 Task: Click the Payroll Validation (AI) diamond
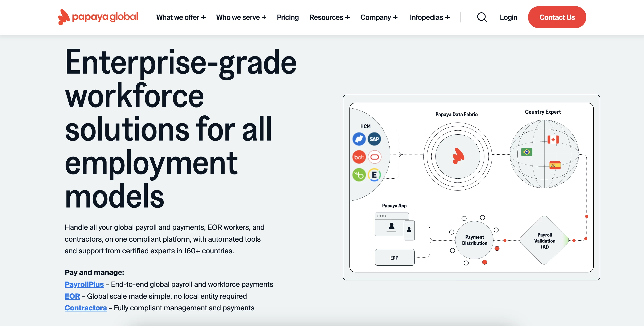[545, 240]
